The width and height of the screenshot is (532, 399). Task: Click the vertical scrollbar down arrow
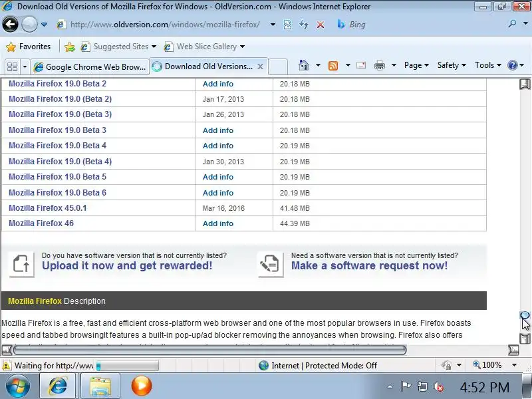coord(525,338)
